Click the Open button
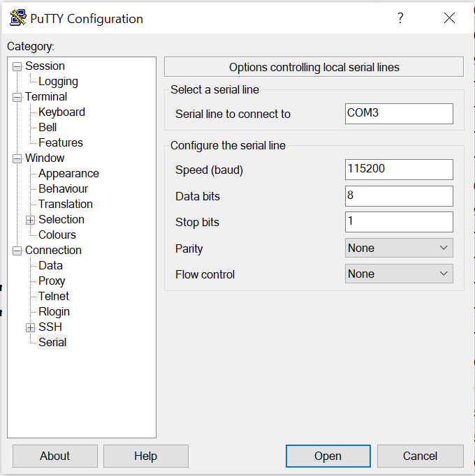 [328, 456]
